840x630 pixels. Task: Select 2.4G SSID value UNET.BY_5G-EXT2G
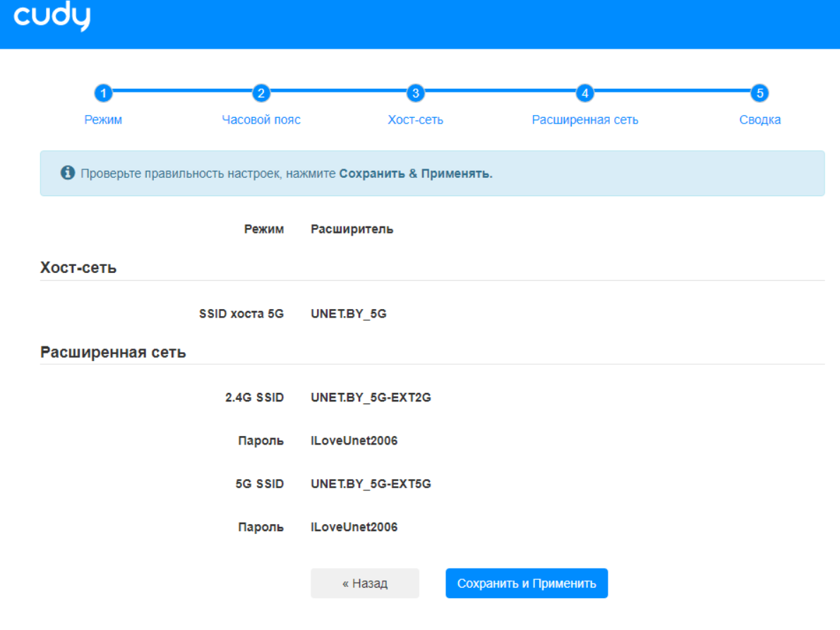(371, 398)
